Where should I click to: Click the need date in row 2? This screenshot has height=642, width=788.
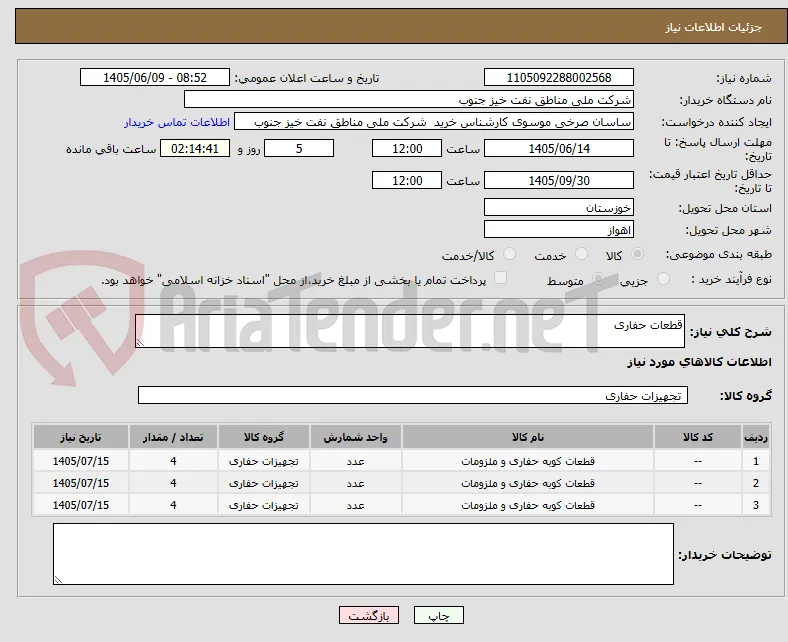pos(81,483)
